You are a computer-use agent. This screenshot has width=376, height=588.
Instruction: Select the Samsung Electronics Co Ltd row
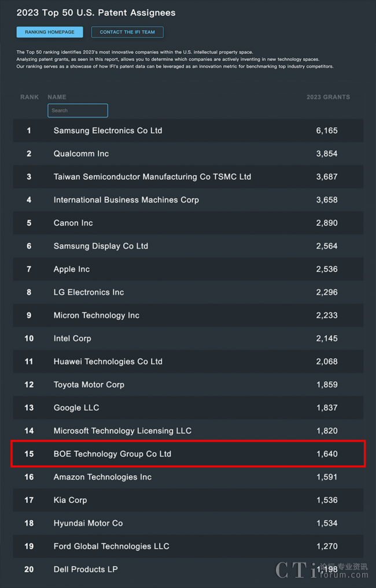tap(108, 131)
